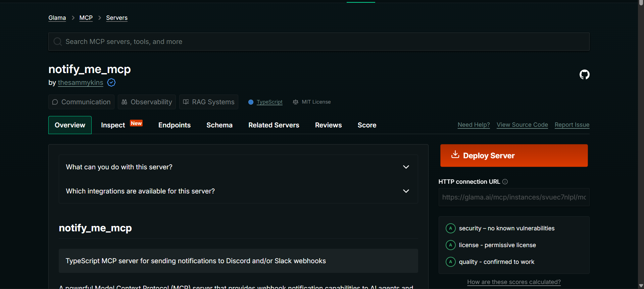
Task: Go to MCP breadcrumb link
Action: (x=86, y=18)
